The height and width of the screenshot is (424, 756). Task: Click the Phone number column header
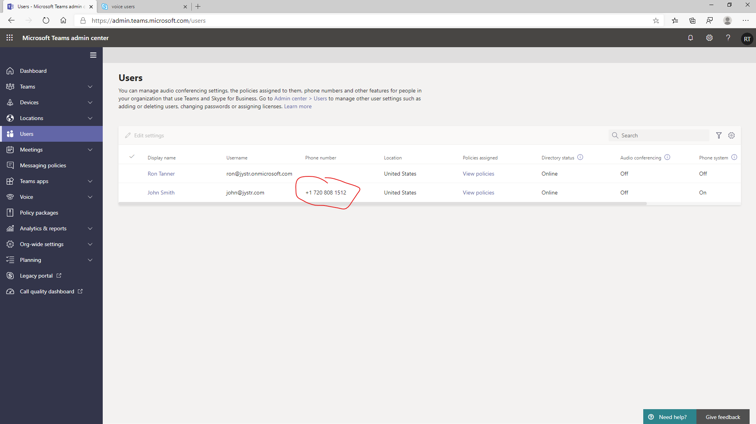(321, 158)
